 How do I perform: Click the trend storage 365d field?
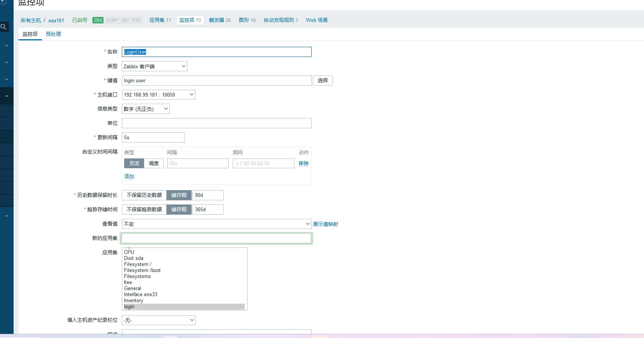[x=208, y=209]
